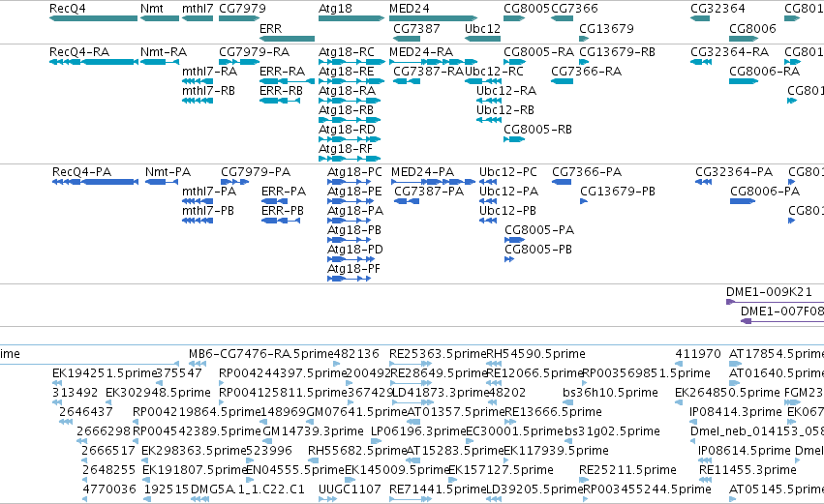Click the CG8005-RB transcript label
Image resolution: width=824 pixels, height=504 pixels.
tap(537, 131)
